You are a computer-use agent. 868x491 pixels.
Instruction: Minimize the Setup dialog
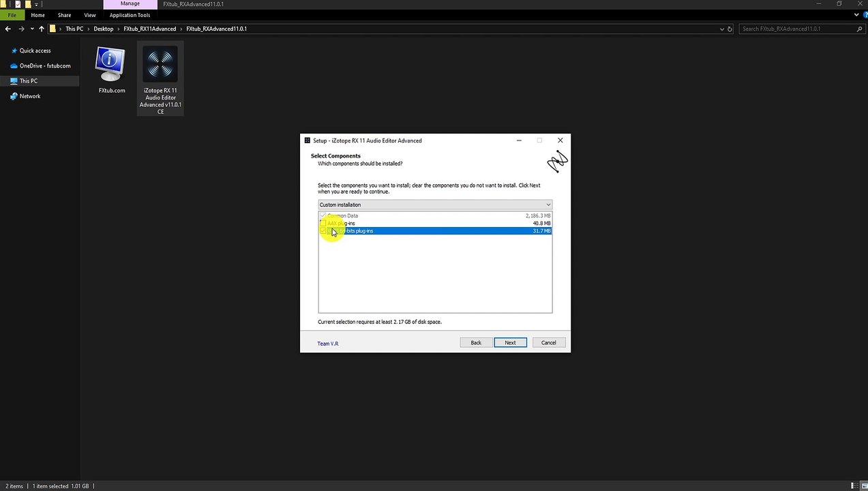pos(519,140)
